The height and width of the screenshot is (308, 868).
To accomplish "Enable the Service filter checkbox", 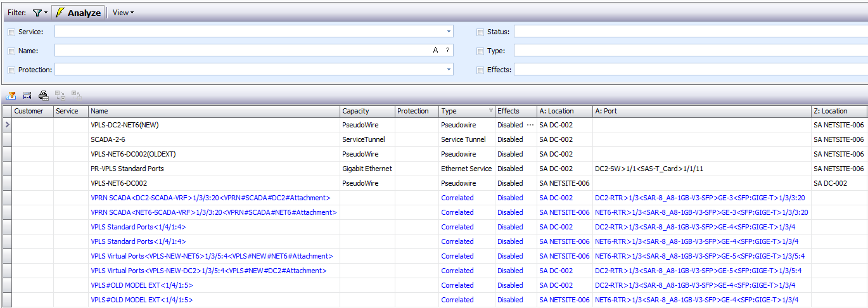I will pos(11,32).
